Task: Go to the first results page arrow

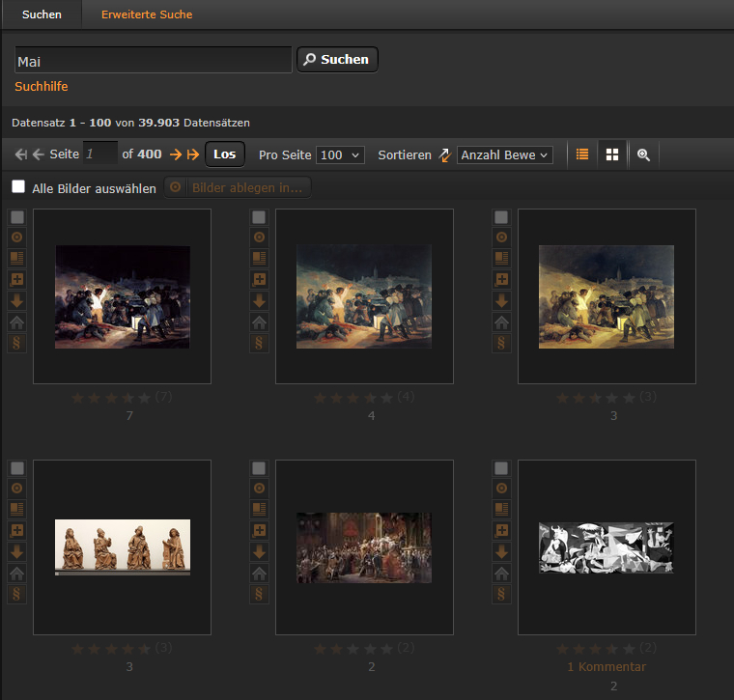Action: click(x=20, y=154)
